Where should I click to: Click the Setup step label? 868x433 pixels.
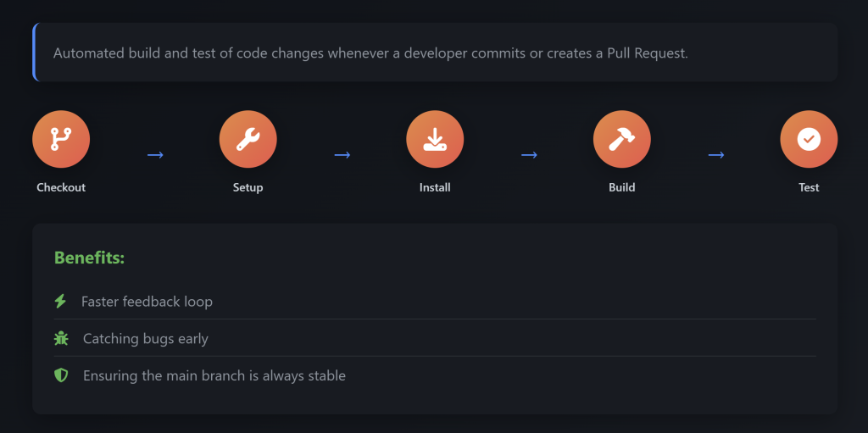click(x=248, y=187)
